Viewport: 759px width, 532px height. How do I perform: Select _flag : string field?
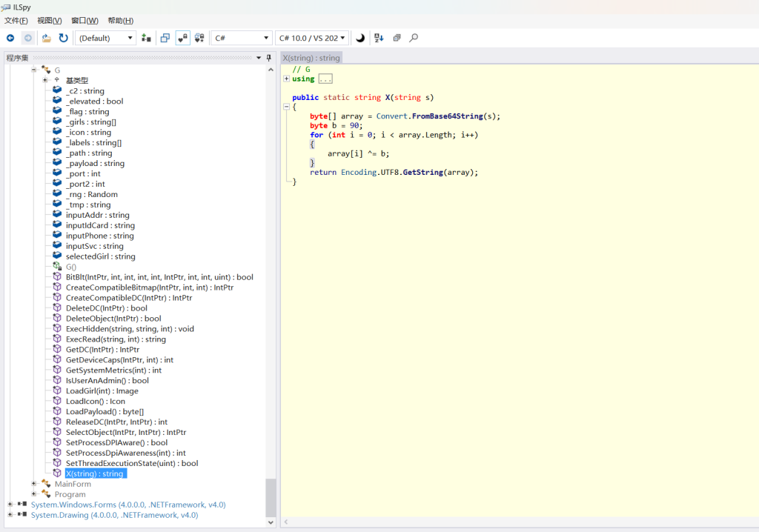pyautogui.click(x=87, y=111)
